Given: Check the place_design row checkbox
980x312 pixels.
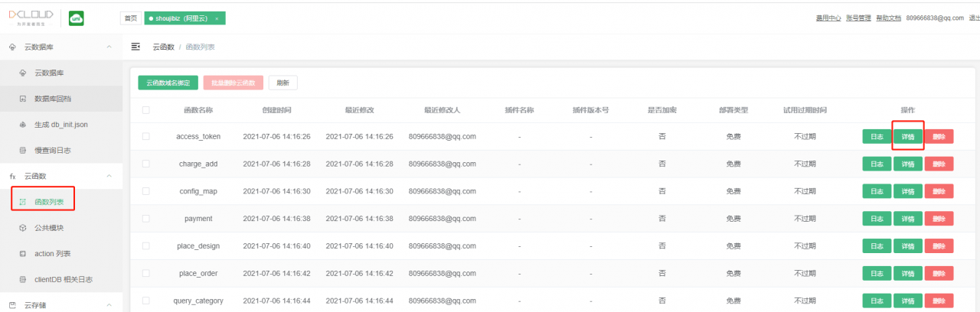Looking at the screenshot, I should (145, 246).
